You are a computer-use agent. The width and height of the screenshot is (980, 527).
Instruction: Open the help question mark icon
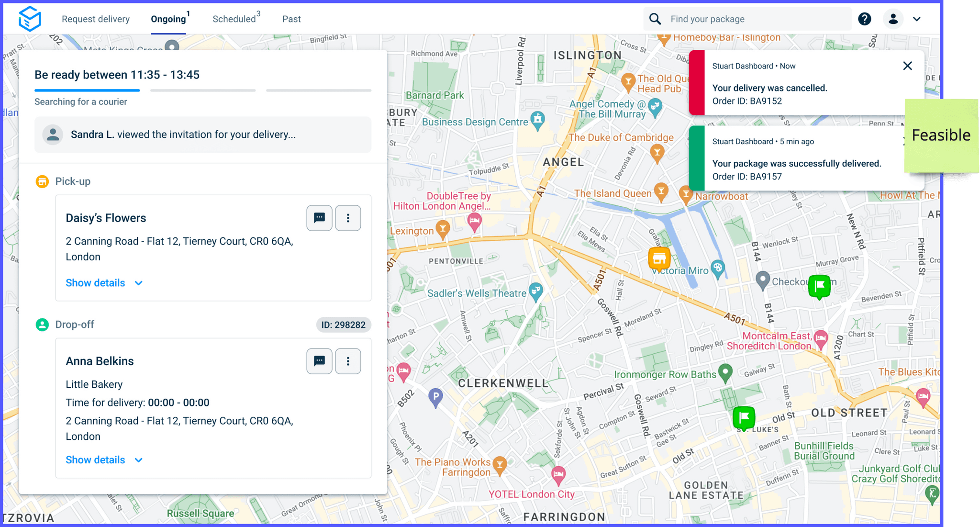click(864, 19)
